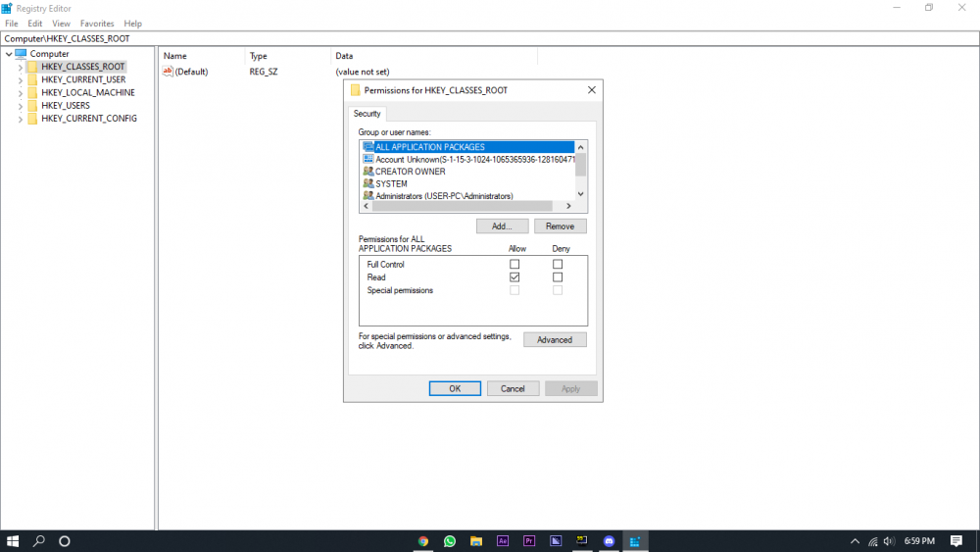
Task: Click the Add... button
Action: click(x=502, y=226)
